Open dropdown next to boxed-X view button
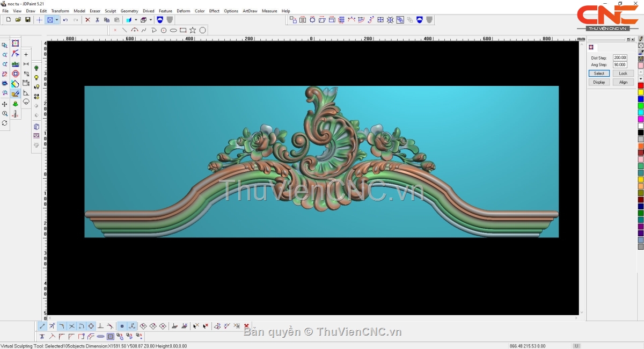Screen dimensions: 644x349 coord(57,20)
